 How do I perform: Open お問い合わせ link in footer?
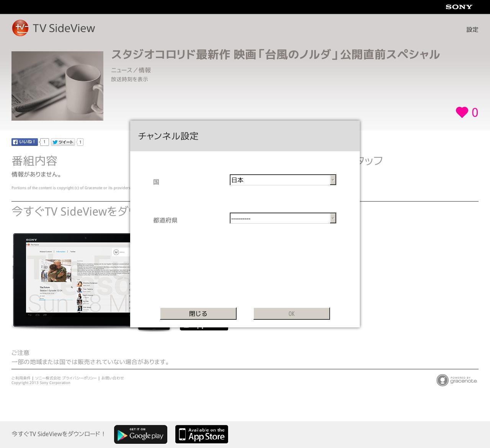click(x=113, y=378)
